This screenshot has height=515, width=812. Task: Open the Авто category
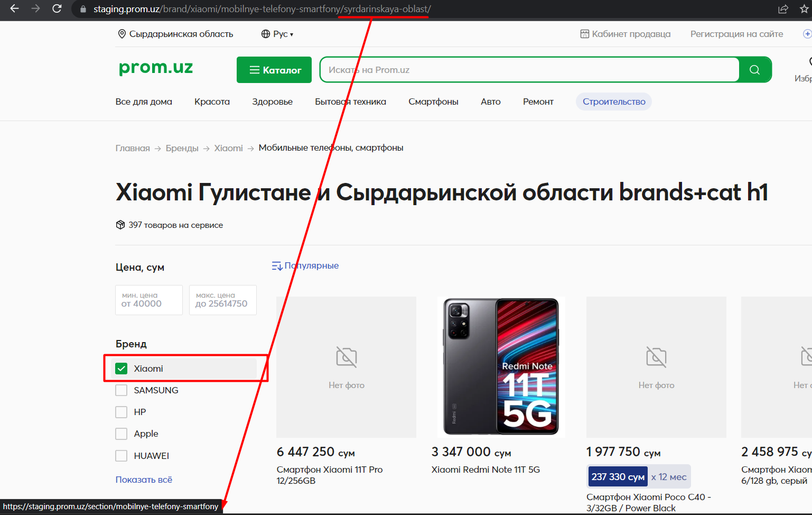point(491,102)
